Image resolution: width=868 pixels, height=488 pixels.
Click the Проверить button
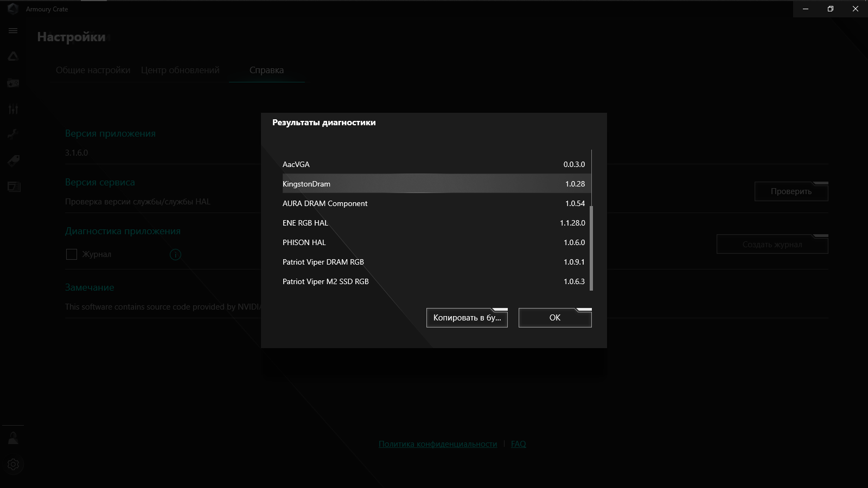(x=792, y=191)
